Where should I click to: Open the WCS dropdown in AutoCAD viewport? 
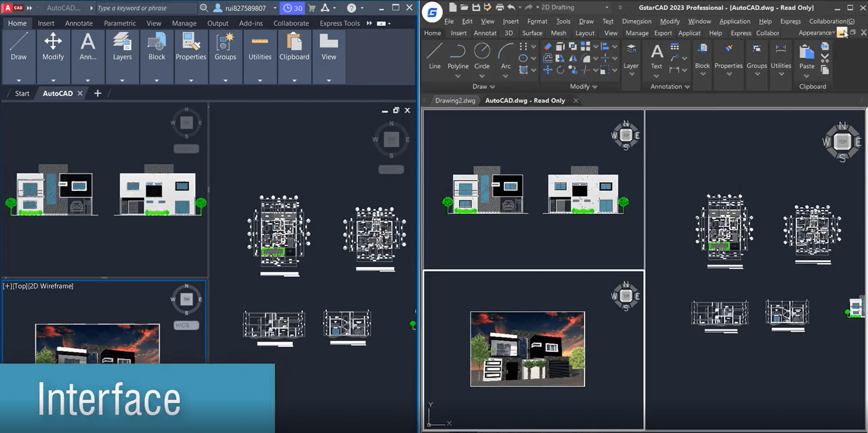pos(186,325)
